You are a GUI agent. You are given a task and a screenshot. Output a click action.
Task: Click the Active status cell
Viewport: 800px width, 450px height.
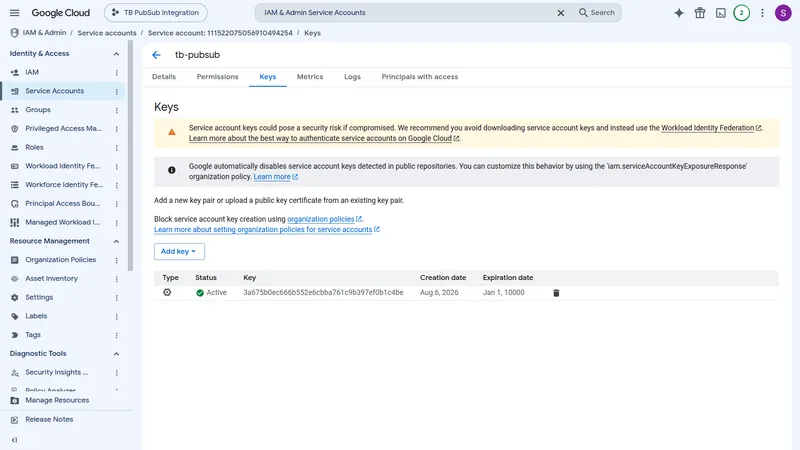(211, 293)
